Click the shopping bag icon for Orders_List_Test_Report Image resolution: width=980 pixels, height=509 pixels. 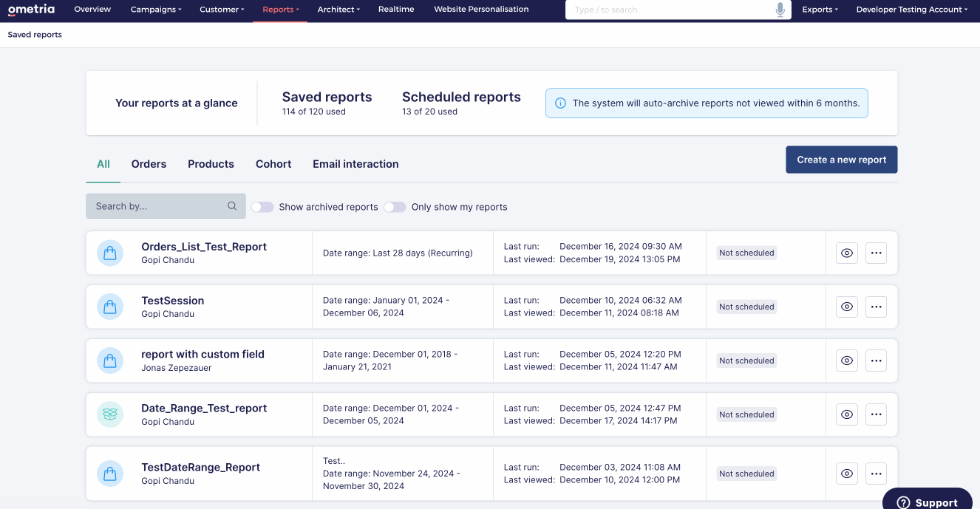pos(110,253)
